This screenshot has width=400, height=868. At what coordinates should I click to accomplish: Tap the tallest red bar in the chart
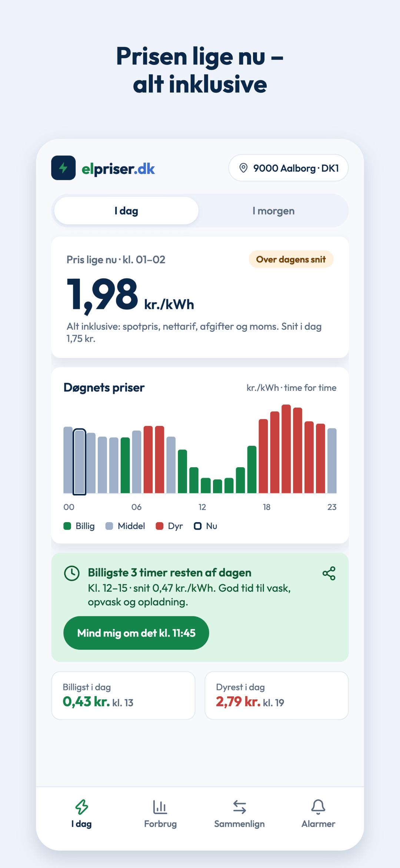[286, 449]
